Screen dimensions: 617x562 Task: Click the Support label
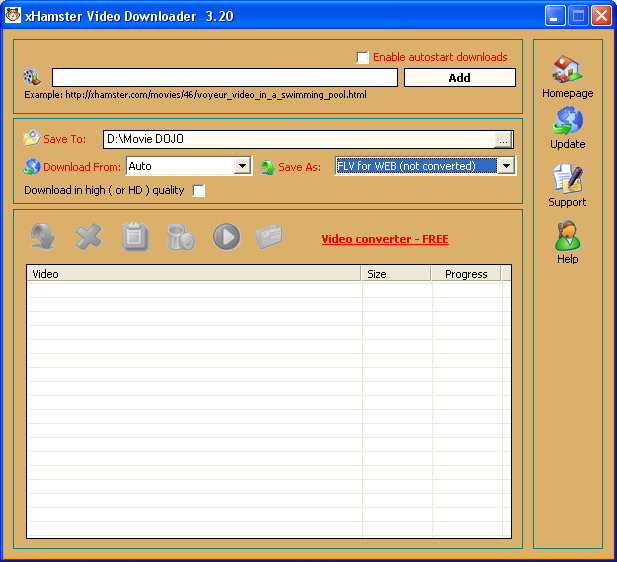pos(567,202)
